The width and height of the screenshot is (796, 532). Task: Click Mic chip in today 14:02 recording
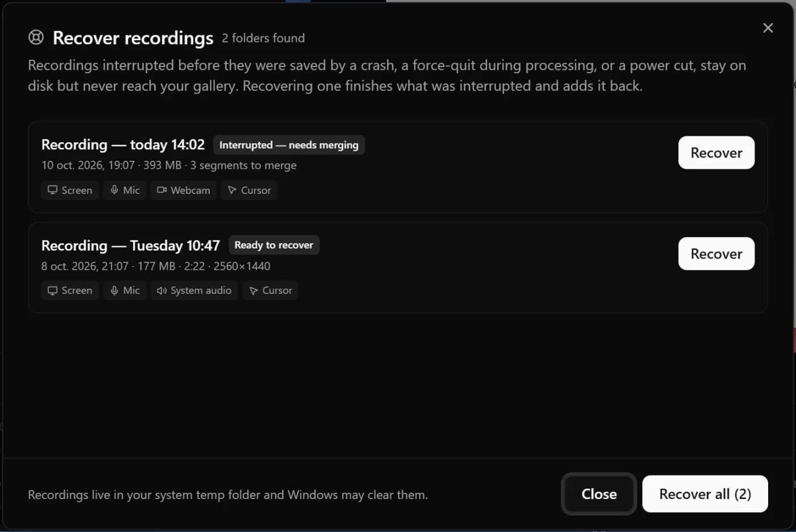click(x=125, y=190)
